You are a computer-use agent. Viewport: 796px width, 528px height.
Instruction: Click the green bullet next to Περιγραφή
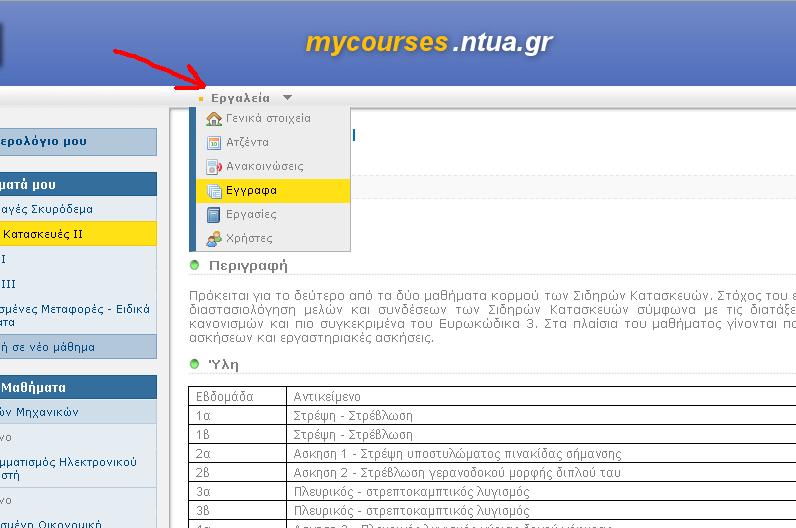coord(195,266)
